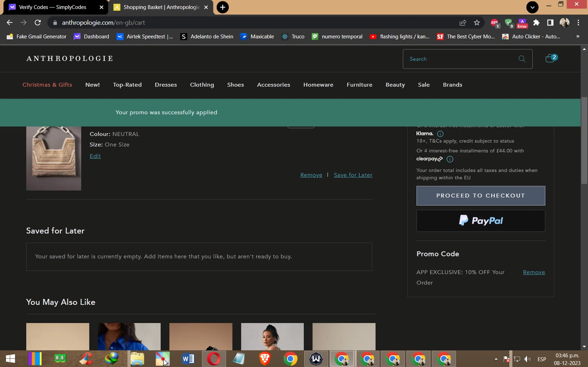Browse the Homeware category
The width and height of the screenshot is (588, 367).
[x=318, y=85]
